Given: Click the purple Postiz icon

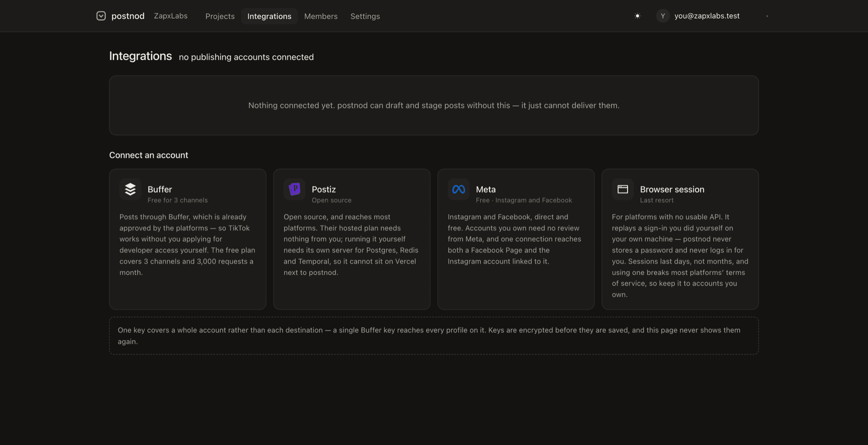Looking at the screenshot, I should 295,190.
